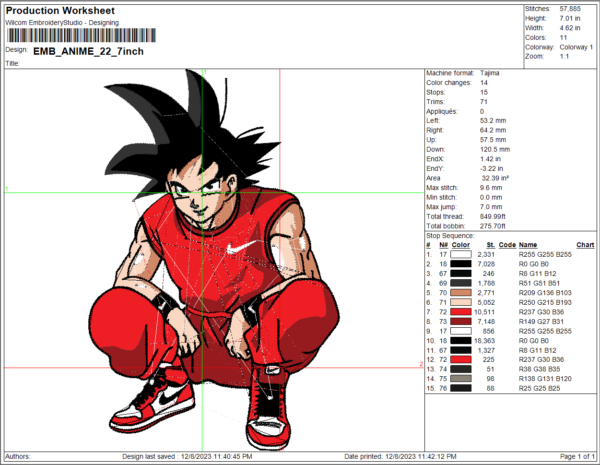Click the St. column header

point(491,245)
